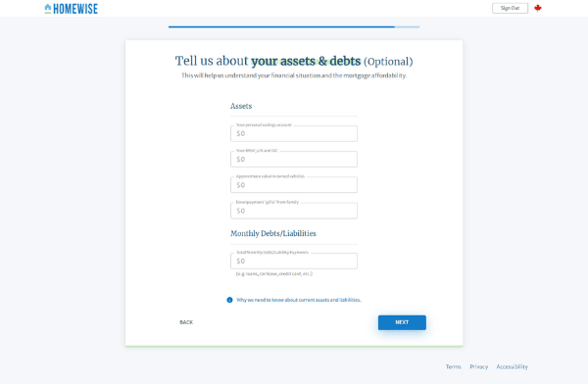Viewport: 588px width, 384px height.
Task: Select the downpayment gifts from family field
Action: [294, 211]
